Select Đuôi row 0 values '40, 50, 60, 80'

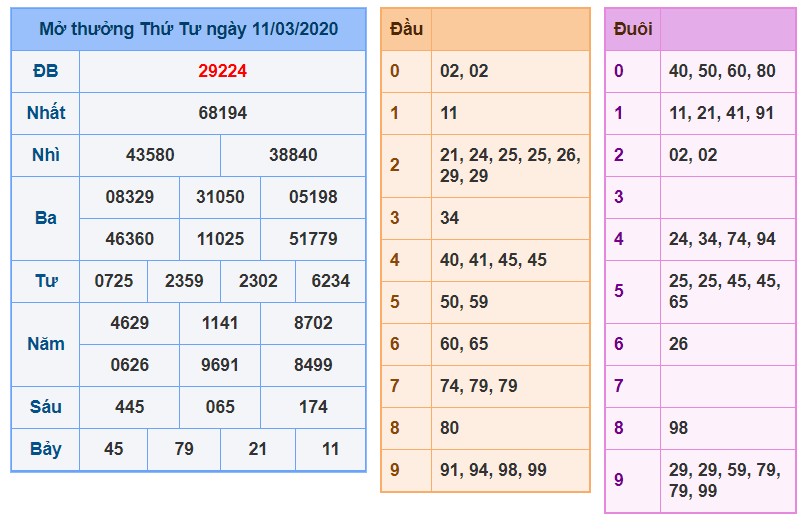click(722, 71)
